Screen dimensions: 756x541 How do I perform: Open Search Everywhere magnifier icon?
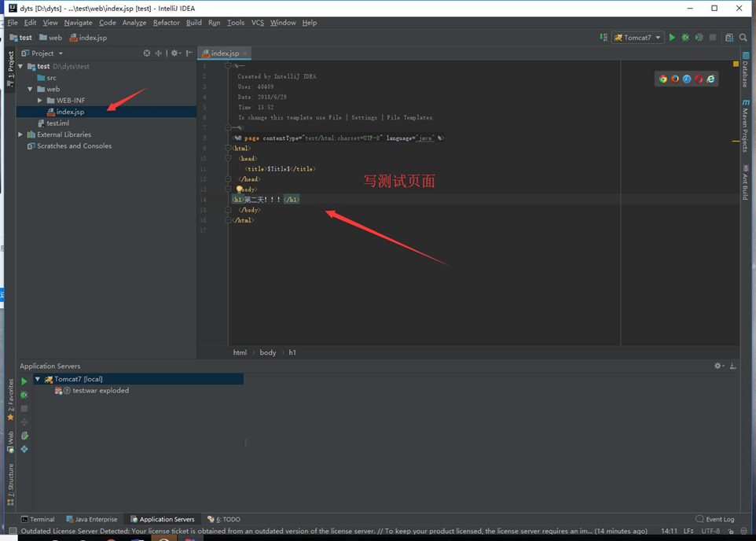[x=743, y=37]
